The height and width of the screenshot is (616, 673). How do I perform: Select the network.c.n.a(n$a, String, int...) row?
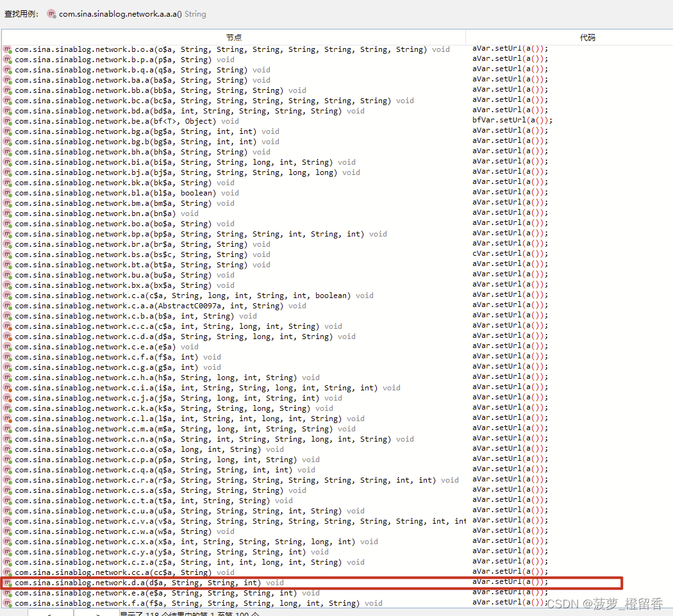(337, 440)
